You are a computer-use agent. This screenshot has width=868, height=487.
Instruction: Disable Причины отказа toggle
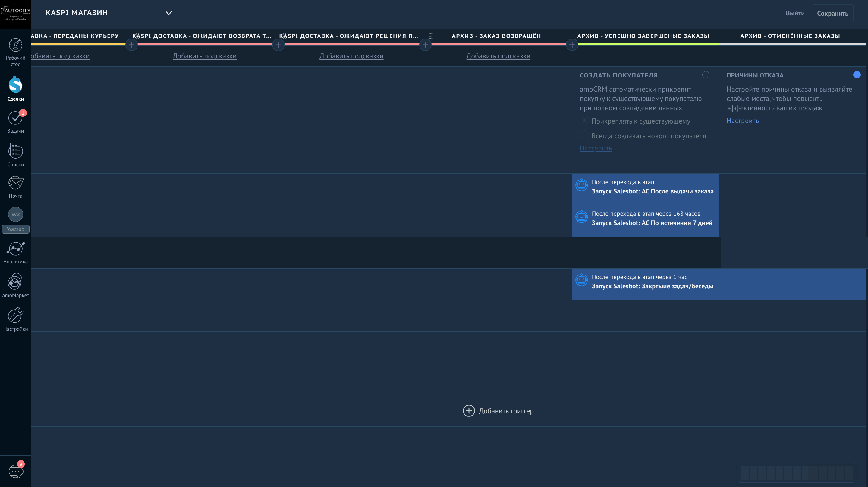pyautogui.click(x=855, y=75)
